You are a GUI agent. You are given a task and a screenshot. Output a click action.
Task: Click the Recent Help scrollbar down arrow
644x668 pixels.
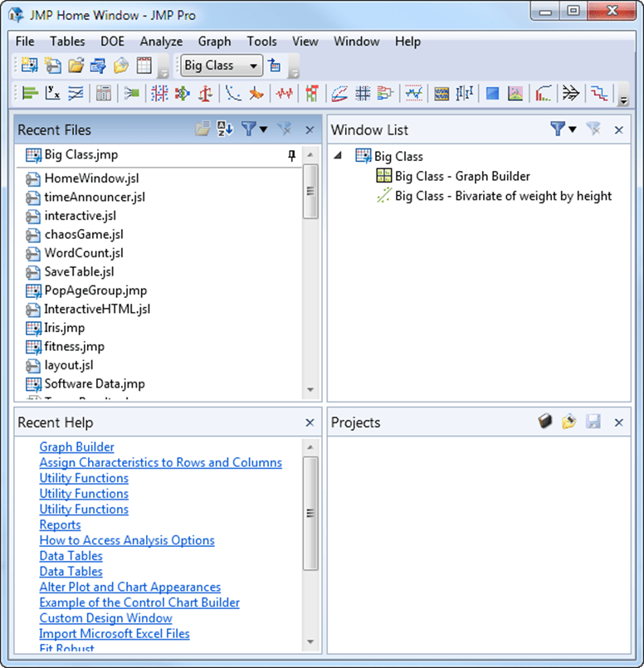click(310, 641)
